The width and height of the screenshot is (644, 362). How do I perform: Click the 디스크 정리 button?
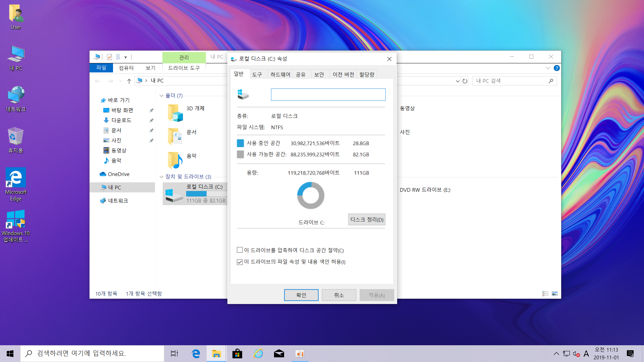(367, 220)
